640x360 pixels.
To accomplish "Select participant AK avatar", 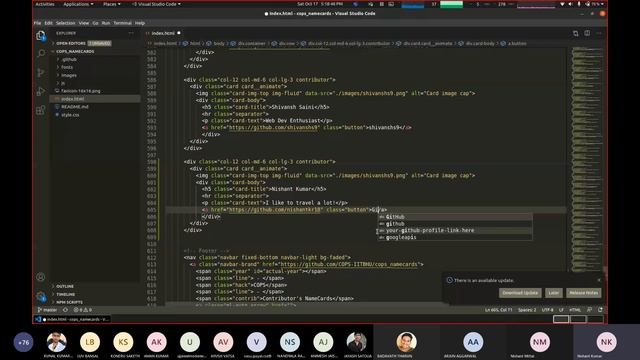I will [156, 342].
